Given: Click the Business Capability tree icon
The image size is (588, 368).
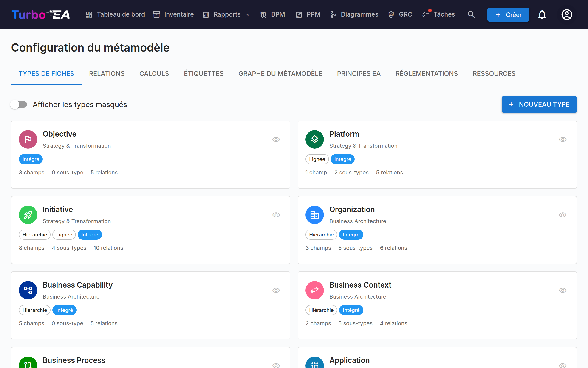Looking at the screenshot, I should coord(28,290).
